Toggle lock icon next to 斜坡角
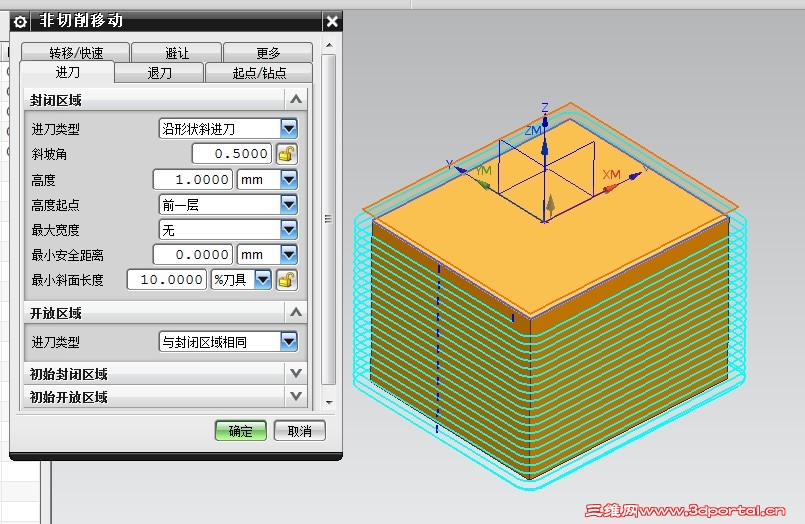The height and width of the screenshot is (524, 805). tap(286, 153)
